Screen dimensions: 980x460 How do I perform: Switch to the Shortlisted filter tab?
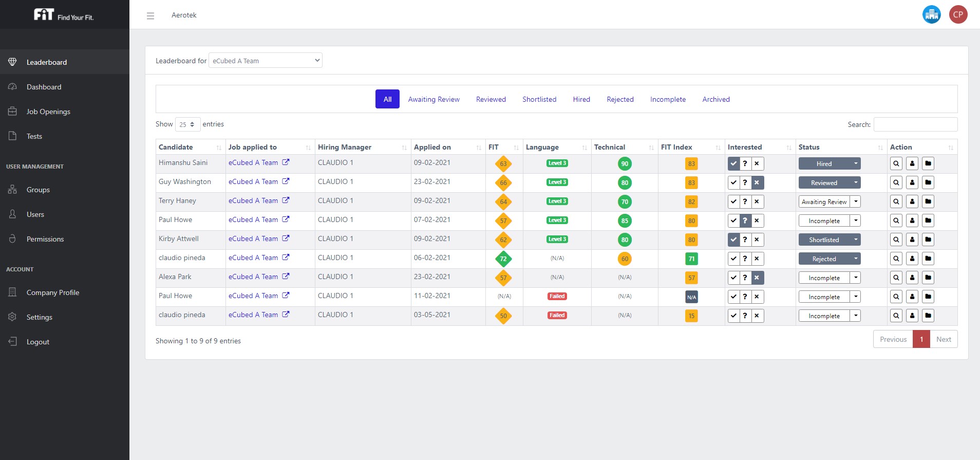tap(539, 99)
